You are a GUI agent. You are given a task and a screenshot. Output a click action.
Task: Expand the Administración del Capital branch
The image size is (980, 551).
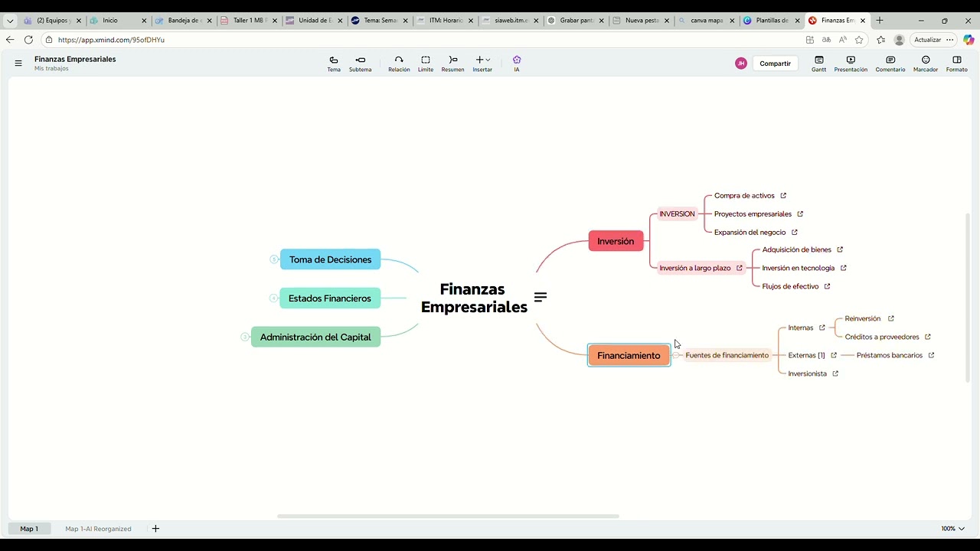245,337
